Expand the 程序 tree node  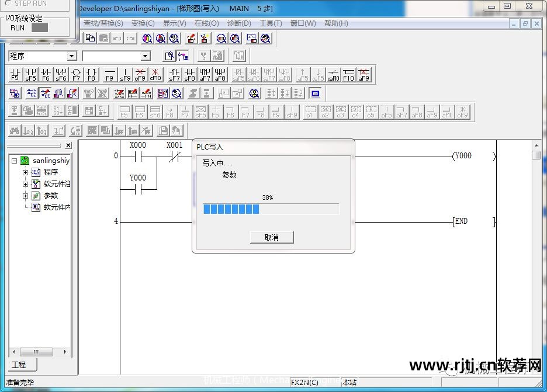pyautogui.click(x=26, y=172)
